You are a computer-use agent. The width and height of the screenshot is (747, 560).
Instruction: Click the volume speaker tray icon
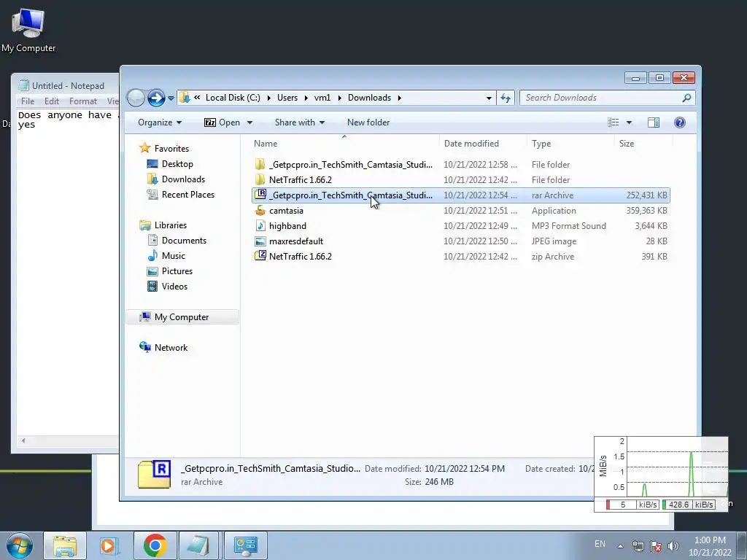coord(673,546)
